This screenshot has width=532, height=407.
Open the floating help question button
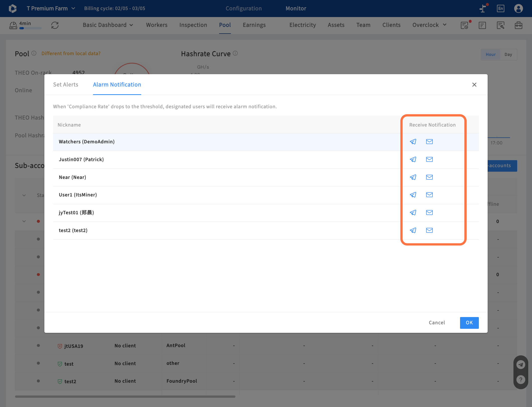click(521, 380)
